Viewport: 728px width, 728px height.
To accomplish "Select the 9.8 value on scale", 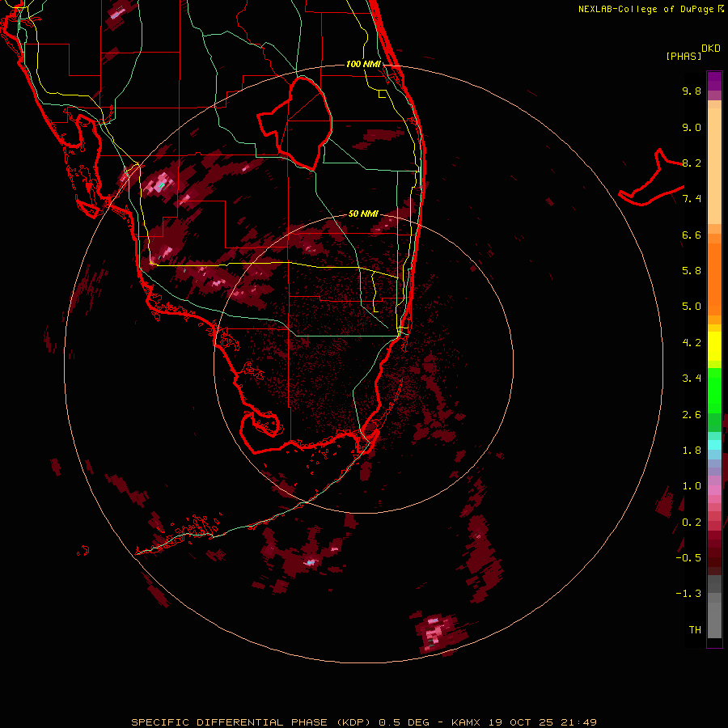I will [692, 91].
